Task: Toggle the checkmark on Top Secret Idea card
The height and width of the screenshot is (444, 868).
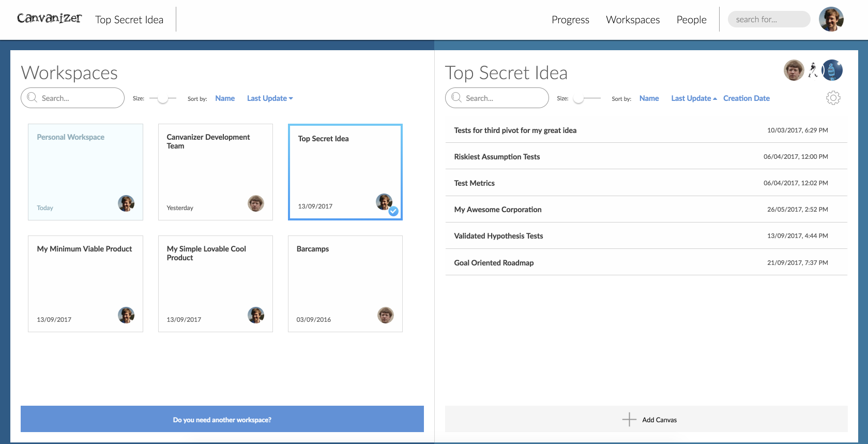Action: tap(393, 211)
